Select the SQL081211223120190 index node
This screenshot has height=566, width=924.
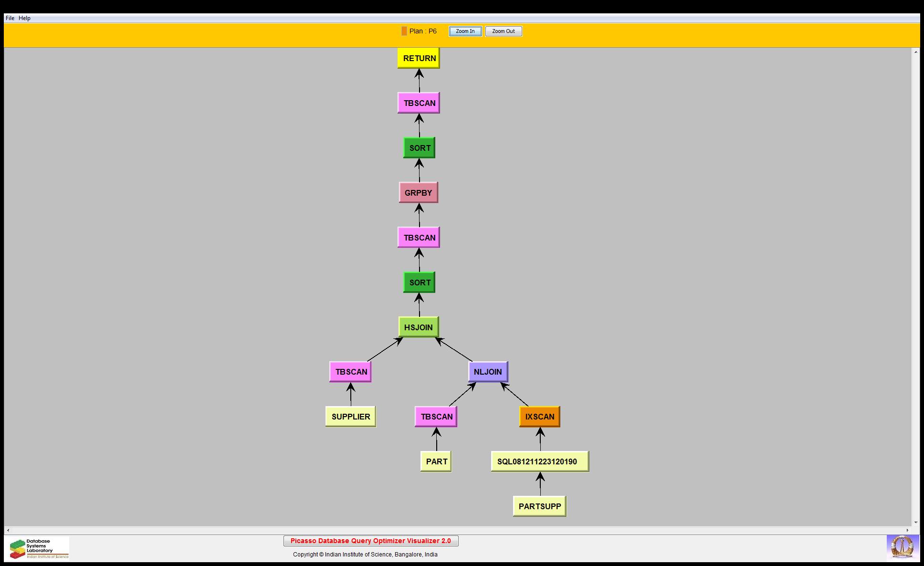coord(539,461)
